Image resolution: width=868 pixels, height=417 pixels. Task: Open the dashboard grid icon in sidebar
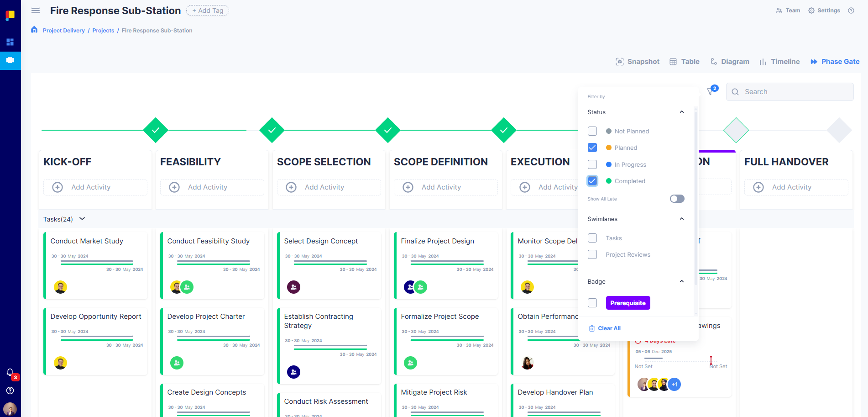(x=10, y=42)
